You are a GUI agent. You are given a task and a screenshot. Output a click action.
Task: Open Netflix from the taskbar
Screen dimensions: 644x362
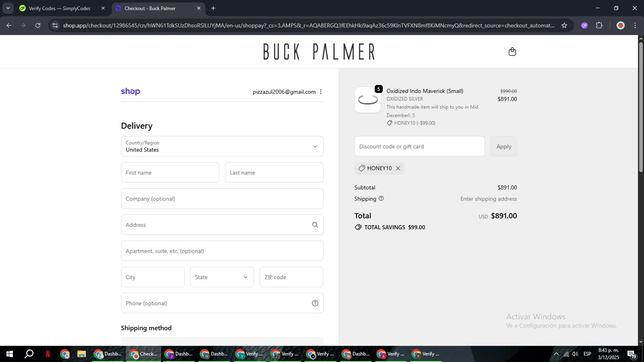[x=48, y=354]
